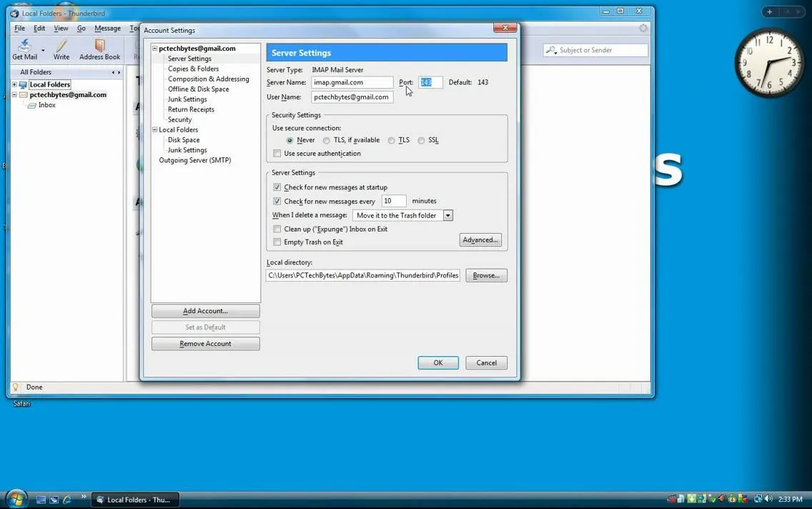Click the Add Account... button

[206, 311]
